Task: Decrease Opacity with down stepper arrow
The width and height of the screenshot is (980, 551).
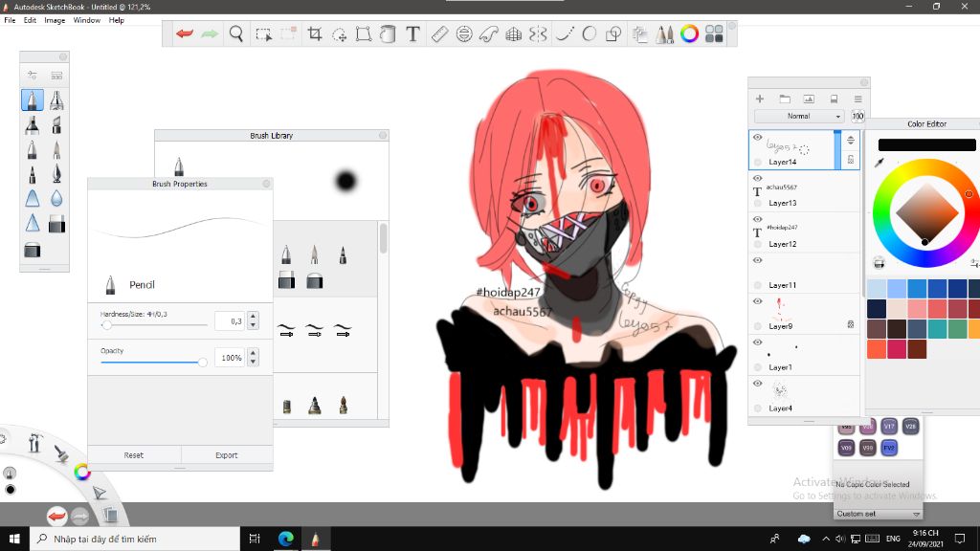Action: tap(253, 363)
